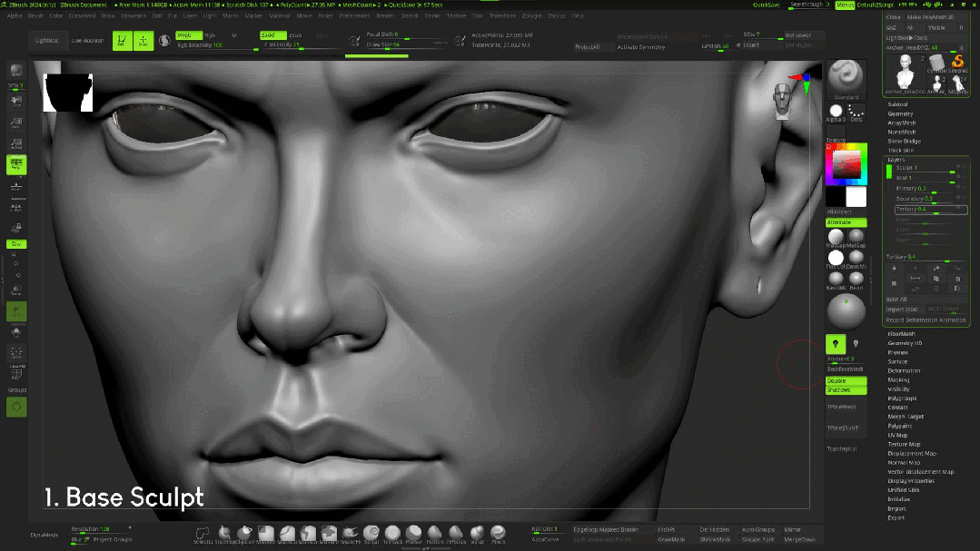Expand the ArrayMesh subpalette

point(902,123)
